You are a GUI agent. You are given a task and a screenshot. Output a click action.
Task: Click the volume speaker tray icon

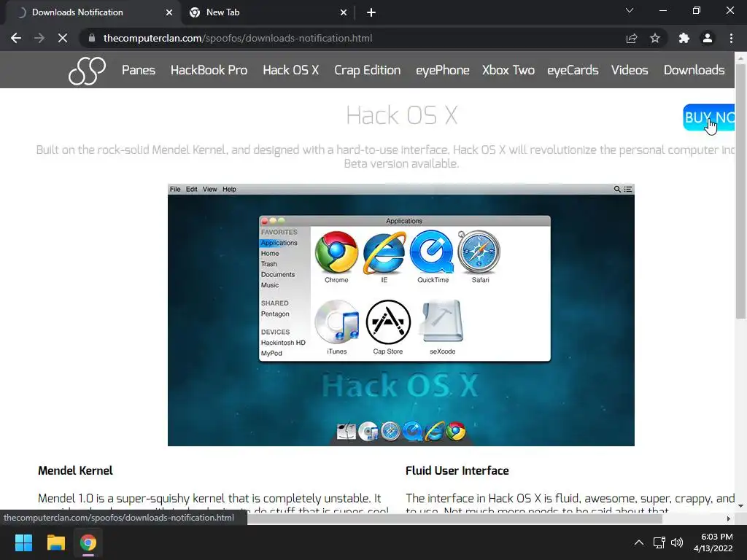pos(677,542)
